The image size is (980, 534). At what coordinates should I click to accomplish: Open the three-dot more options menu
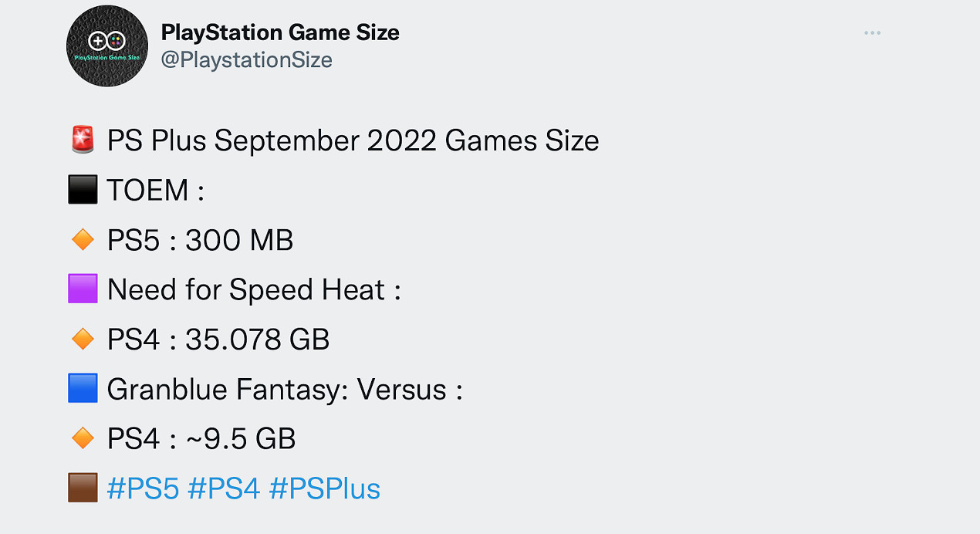tap(872, 32)
